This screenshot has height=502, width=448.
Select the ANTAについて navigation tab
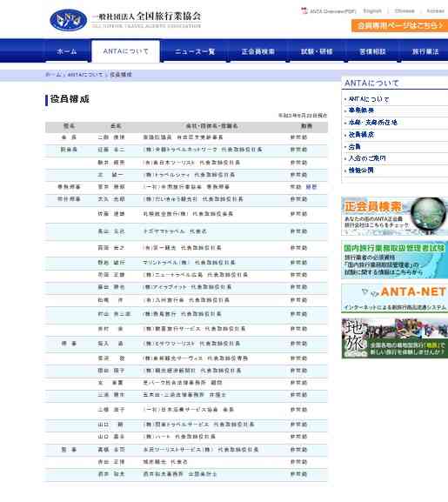point(126,51)
